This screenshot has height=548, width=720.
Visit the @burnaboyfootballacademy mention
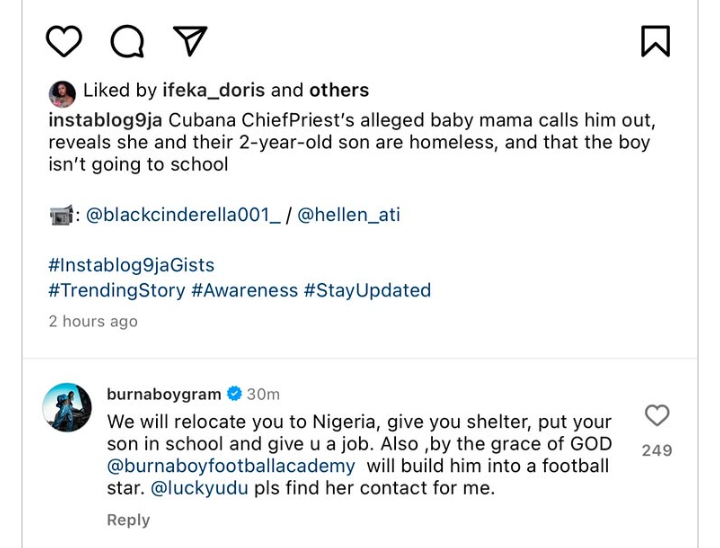point(231,466)
